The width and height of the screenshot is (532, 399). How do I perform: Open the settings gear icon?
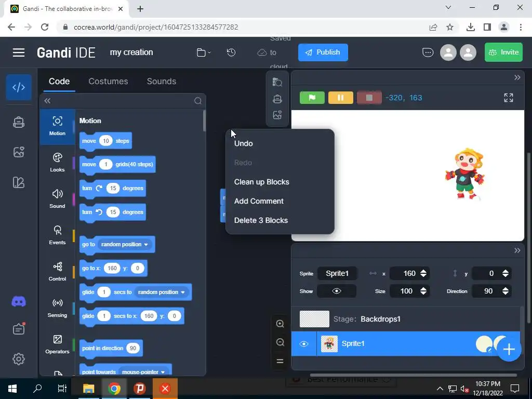[19, 359]
